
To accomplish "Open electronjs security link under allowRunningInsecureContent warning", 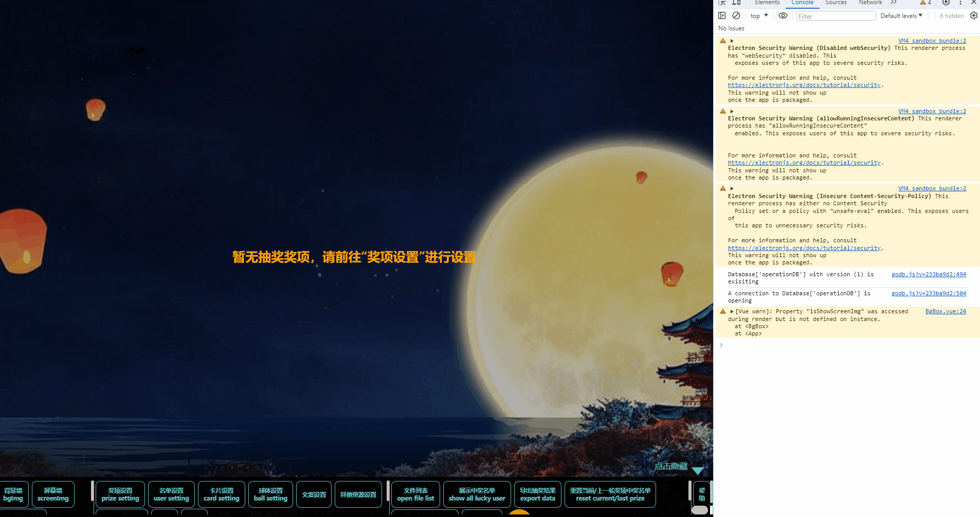I will pyautogui.click(x=804, y=163).
